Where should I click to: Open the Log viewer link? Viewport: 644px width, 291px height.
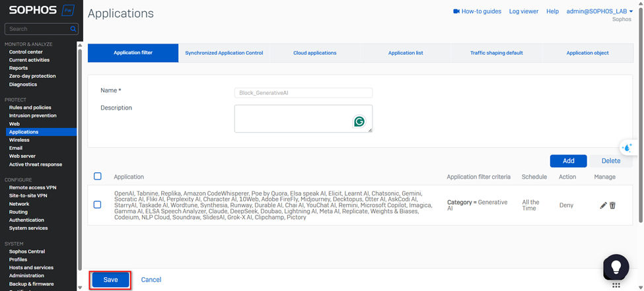click(x=524, y=11)
